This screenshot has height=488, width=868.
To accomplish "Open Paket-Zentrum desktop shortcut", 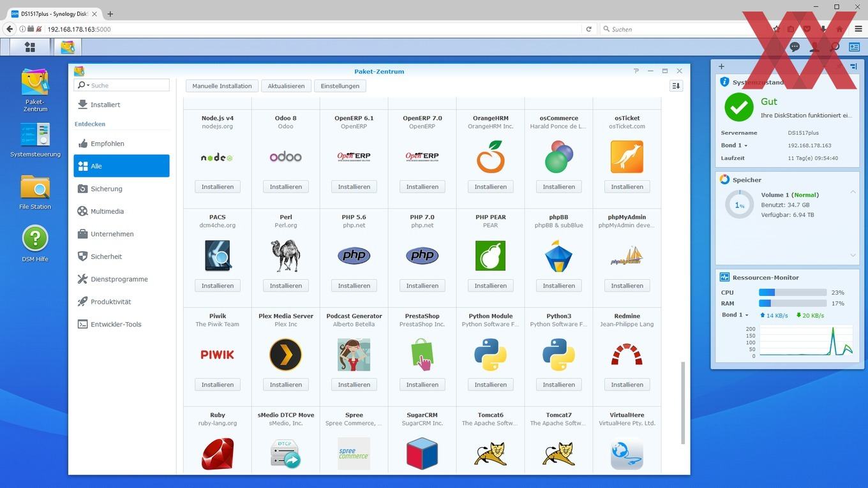I will [x=35, y=91].
